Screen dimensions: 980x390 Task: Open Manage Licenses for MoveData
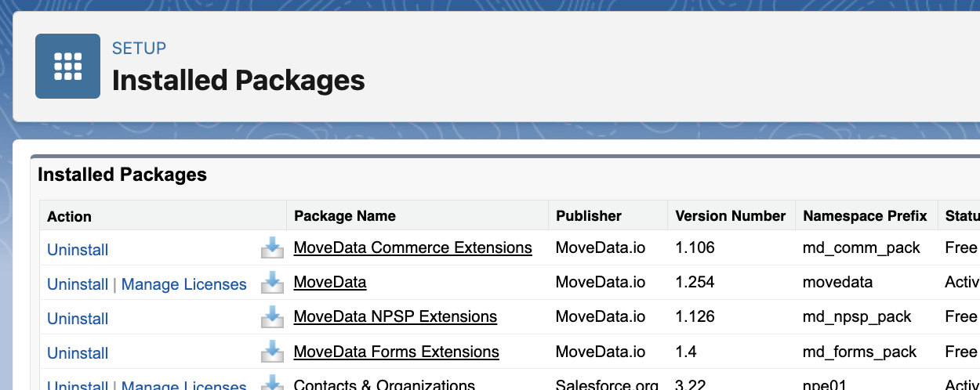click(184, 284)
